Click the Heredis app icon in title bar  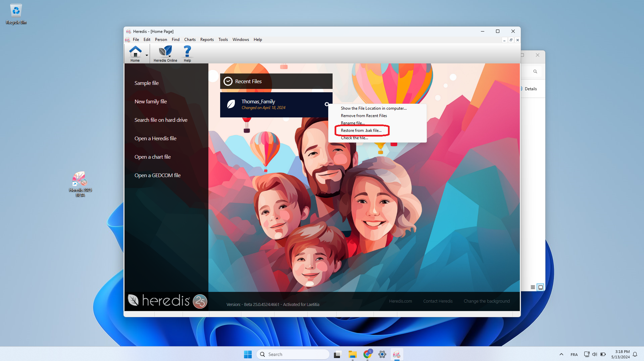point(129,32)
